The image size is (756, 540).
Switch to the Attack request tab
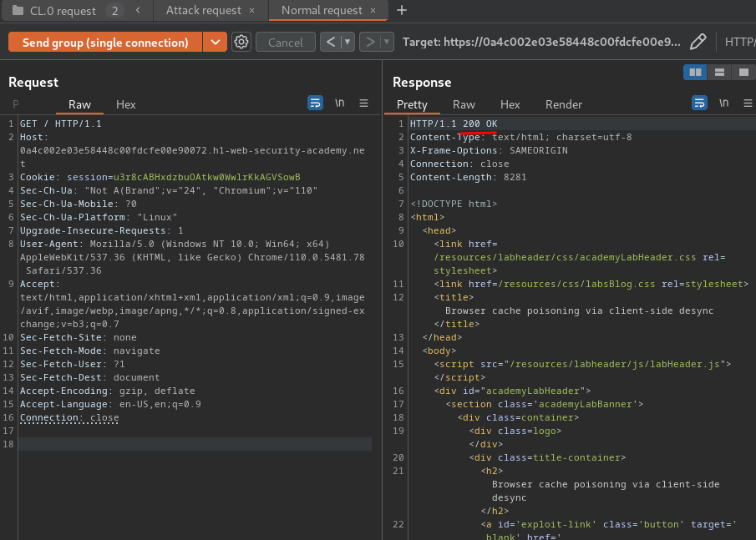(204, 10)
